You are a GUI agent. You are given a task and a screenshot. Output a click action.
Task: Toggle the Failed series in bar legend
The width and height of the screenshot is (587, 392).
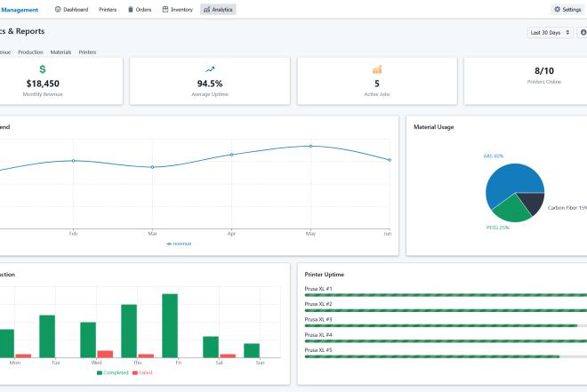pyautogui.click(x=142, y=372)
